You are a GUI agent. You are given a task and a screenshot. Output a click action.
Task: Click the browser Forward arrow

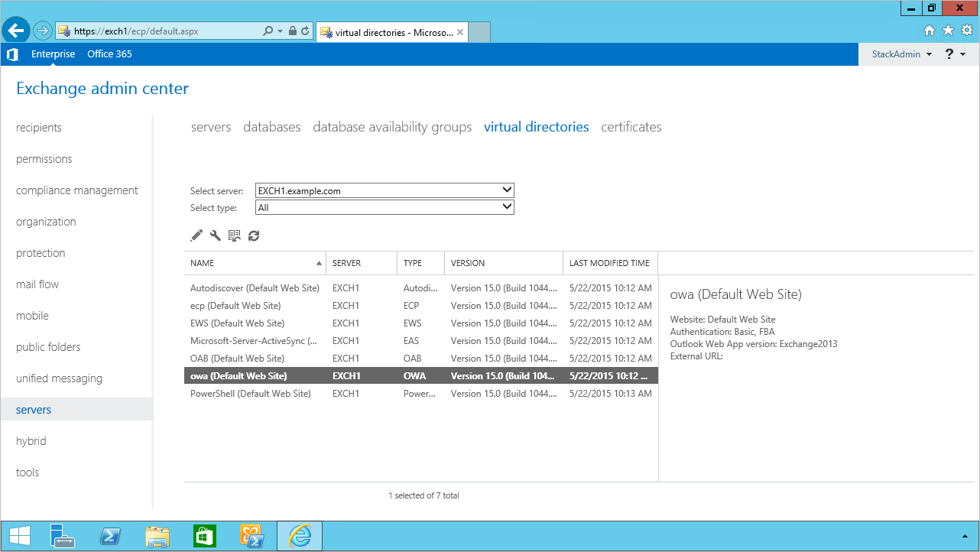click(x=42, y=31)
